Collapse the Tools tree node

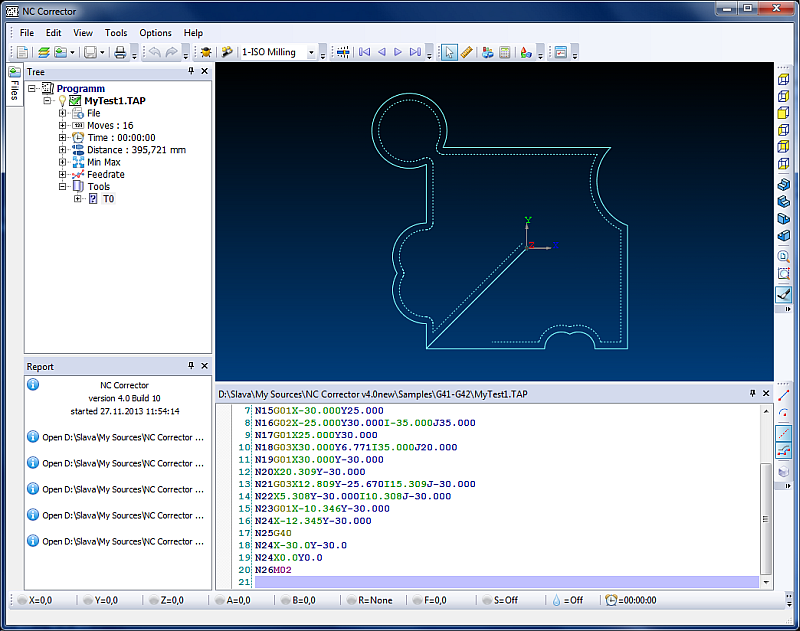pos(63,186)
